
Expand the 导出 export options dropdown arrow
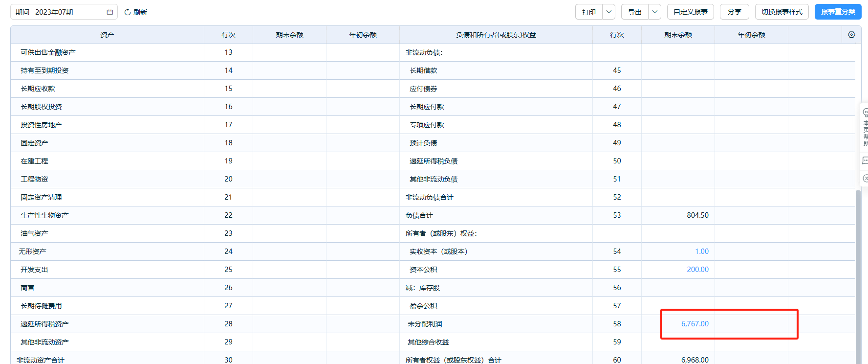[x=654, y=12]
